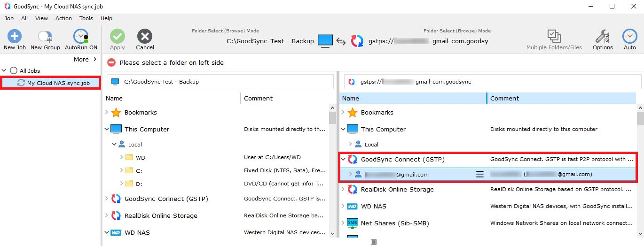Open the Action menu
This screenshot has height=246, width=644.
pos(63,18)
